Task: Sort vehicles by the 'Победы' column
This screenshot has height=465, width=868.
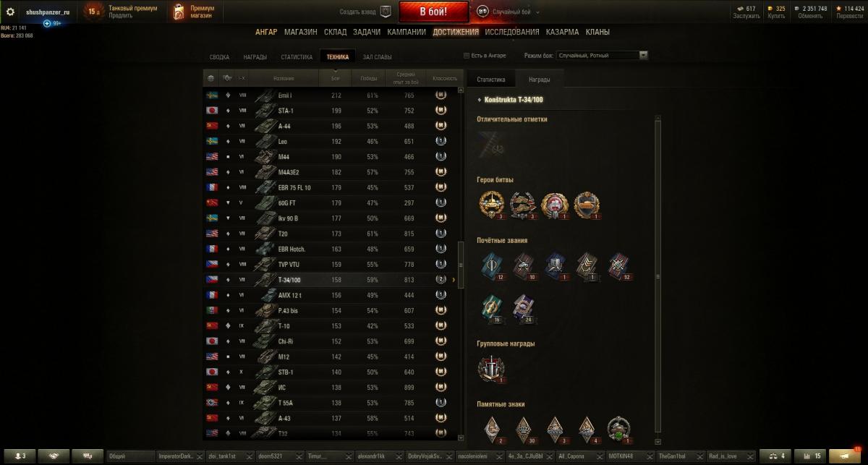Action: 369,78
